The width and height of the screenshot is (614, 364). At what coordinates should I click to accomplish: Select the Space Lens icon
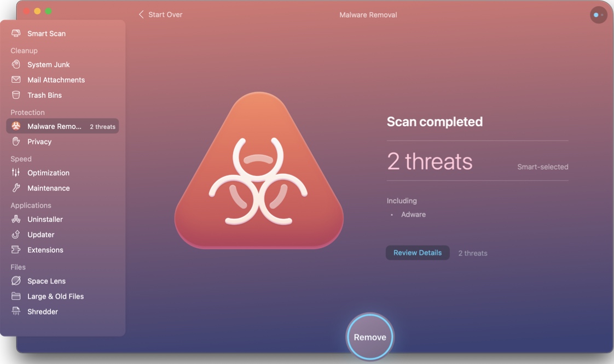[16, 280]
